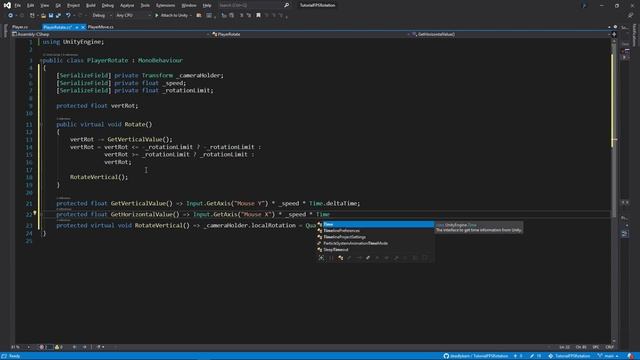This screenshot has height=360, width=640.
Task: Click the Bookmark toolbar icon
Action: [x=258, y=16]
